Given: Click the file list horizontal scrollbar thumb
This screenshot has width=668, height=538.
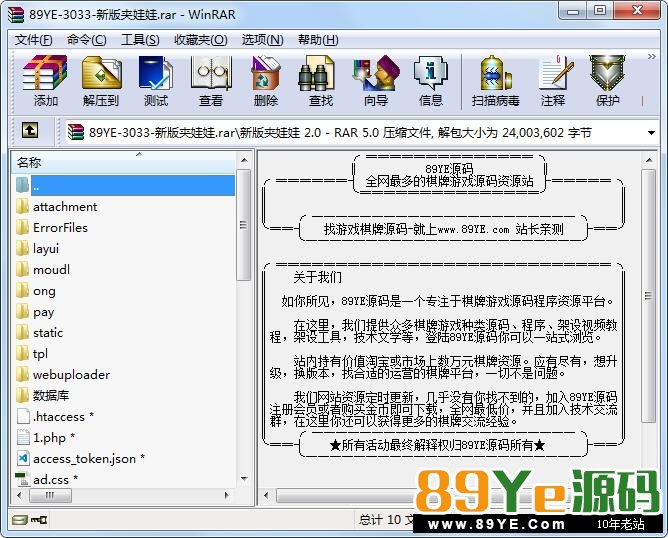Looking at the screenshot, I should (x=50, y=495).
